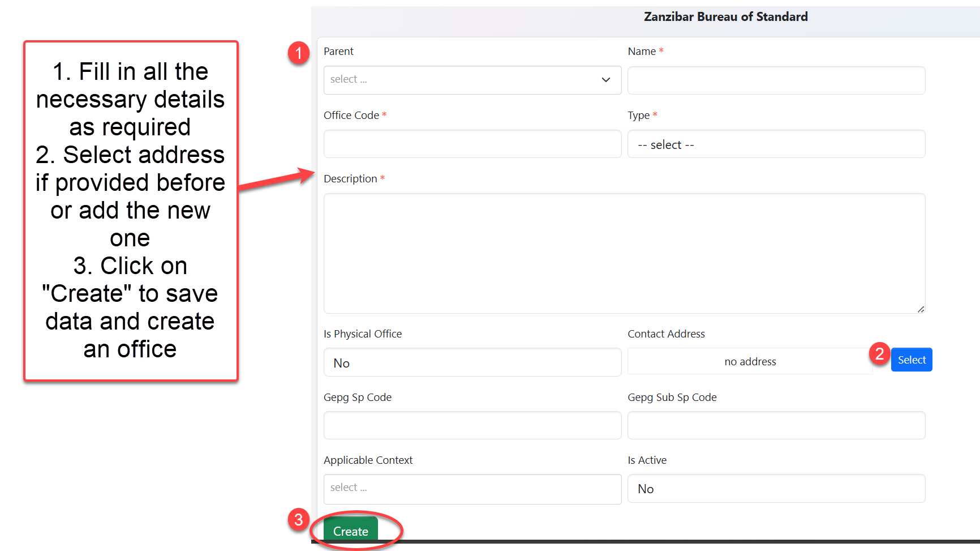Open the Type select dropdown
Image resolution: width=980 pixels, height=551 pixels.
click(x=776, y=144)
